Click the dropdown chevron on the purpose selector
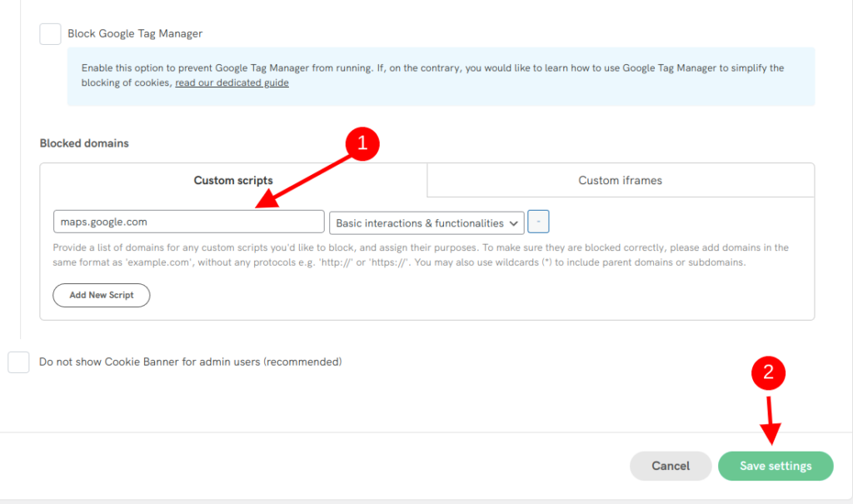The width and height of the screenshot is (853, 504). [x=512, y=222]
